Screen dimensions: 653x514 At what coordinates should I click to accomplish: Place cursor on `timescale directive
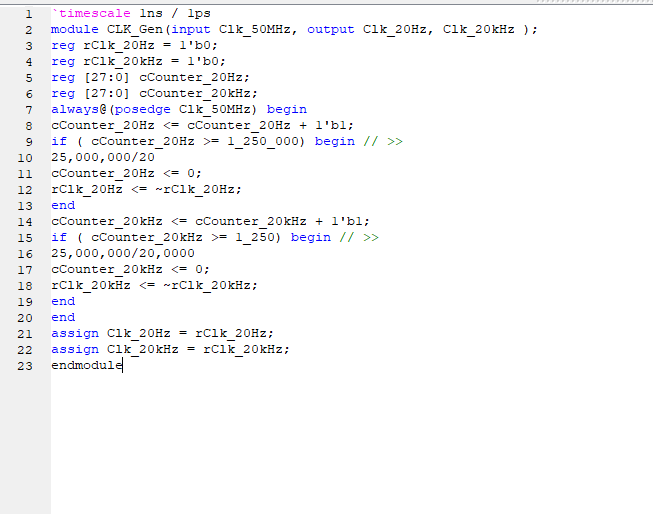[x=91, y=13]
